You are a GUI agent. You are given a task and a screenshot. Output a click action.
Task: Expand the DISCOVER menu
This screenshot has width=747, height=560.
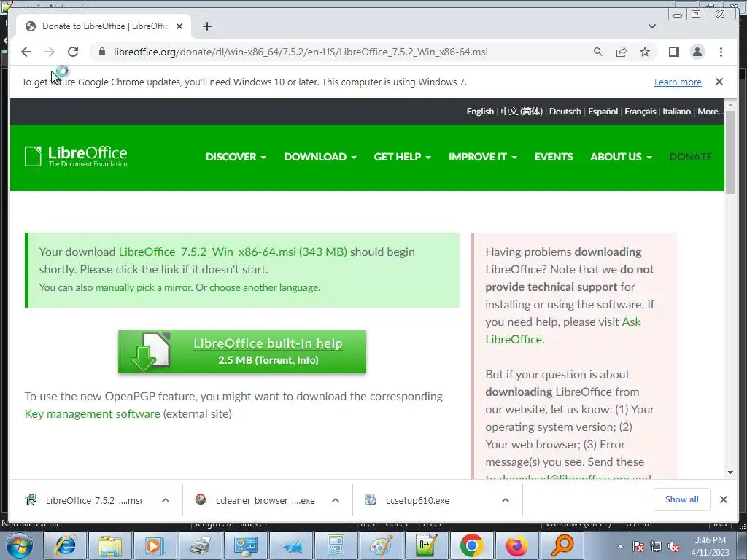[x=236, y=157]
